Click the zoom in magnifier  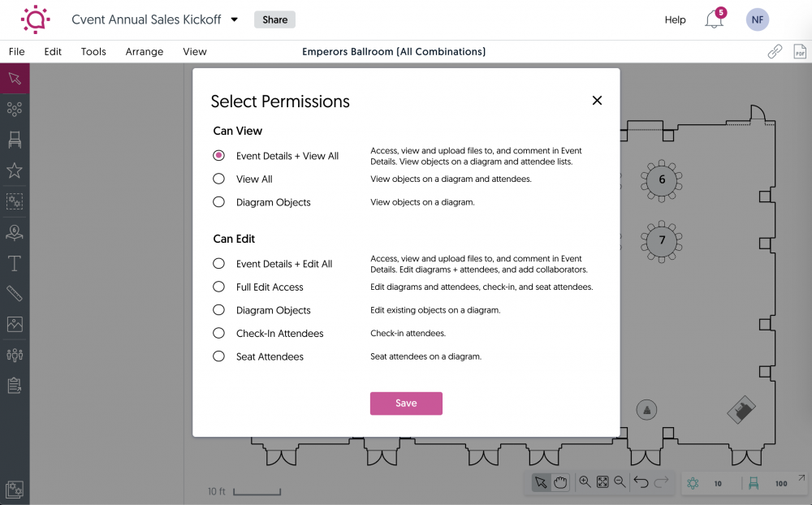[x=585, y=483]
